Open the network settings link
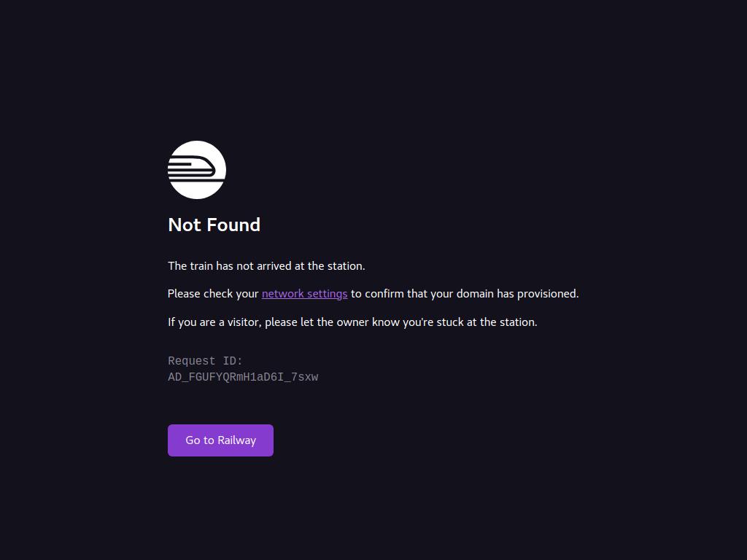Image resolution: width=747 pixels, height=560 pixels. [304, 294]
